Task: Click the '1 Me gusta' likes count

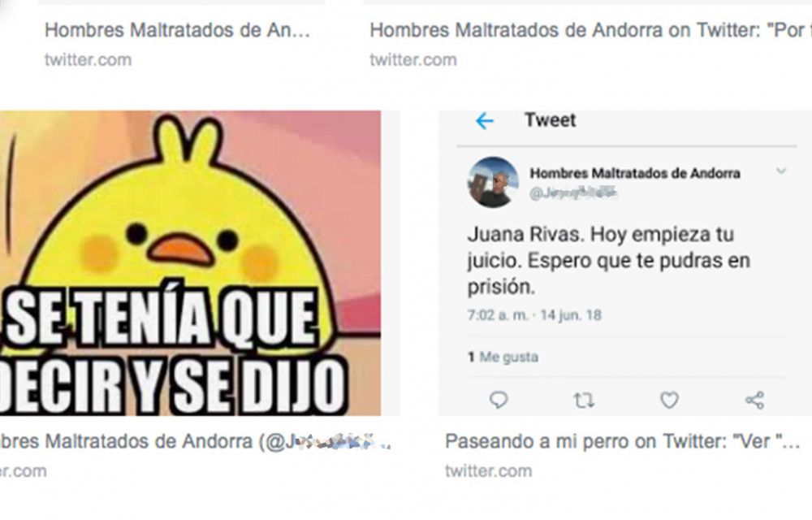Action: click(503, 357)
